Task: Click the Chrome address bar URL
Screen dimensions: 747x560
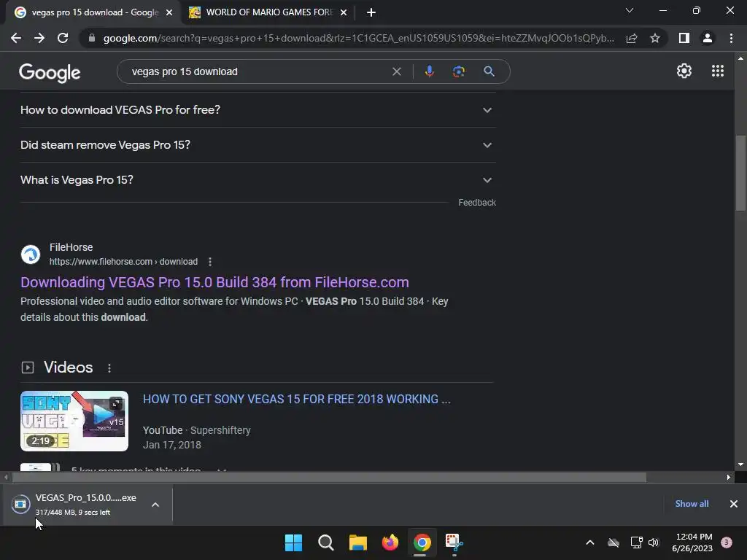Action: click(358, 38)
